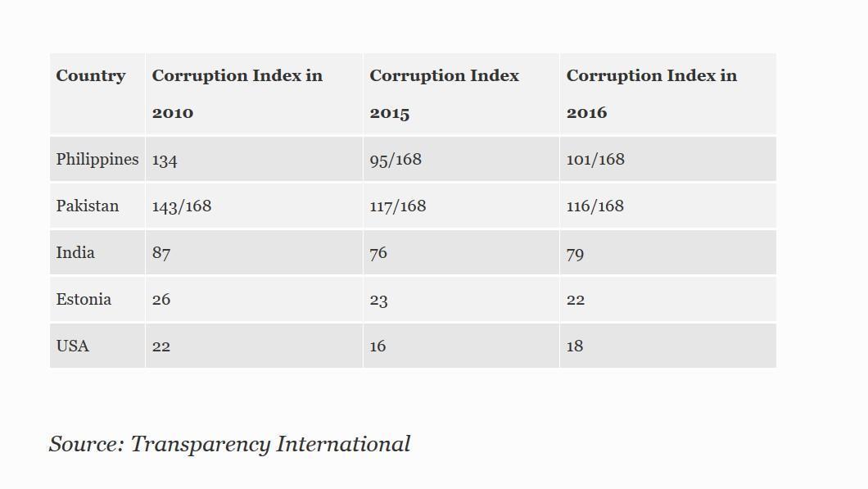Click the Philippines row label
Image resolution: width=868 pixels, height=489 pixels.
tap(97, 159)
